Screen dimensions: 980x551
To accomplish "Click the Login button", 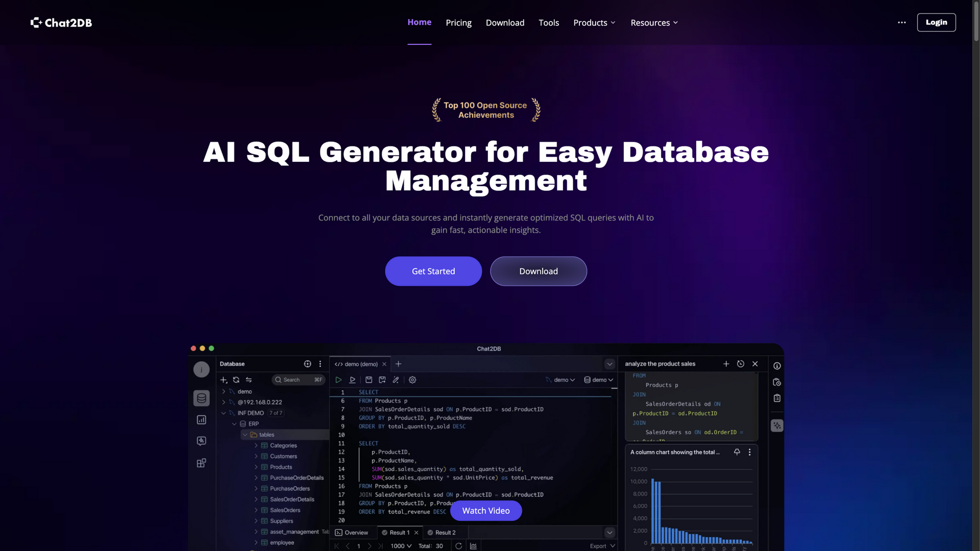I will point(936,22).
